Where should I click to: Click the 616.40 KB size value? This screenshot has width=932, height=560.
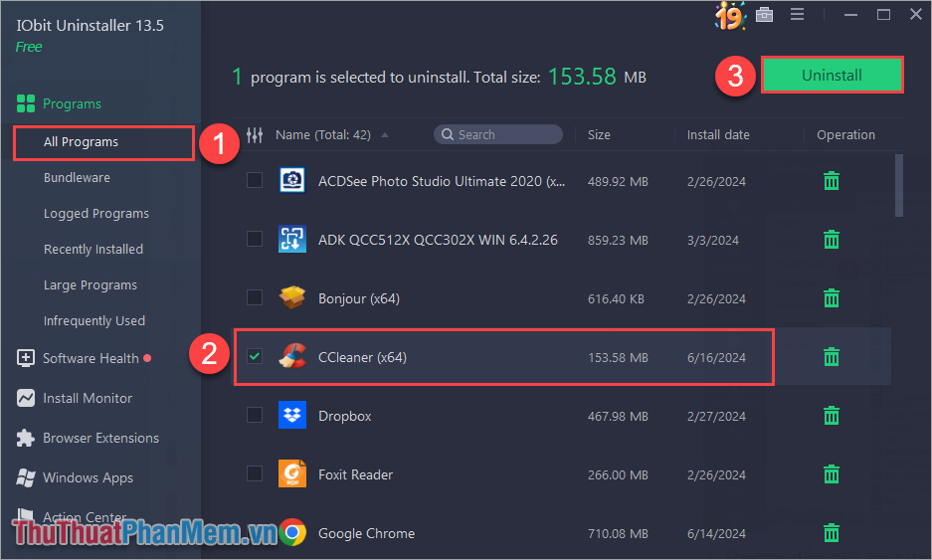[x=616, y=298]
